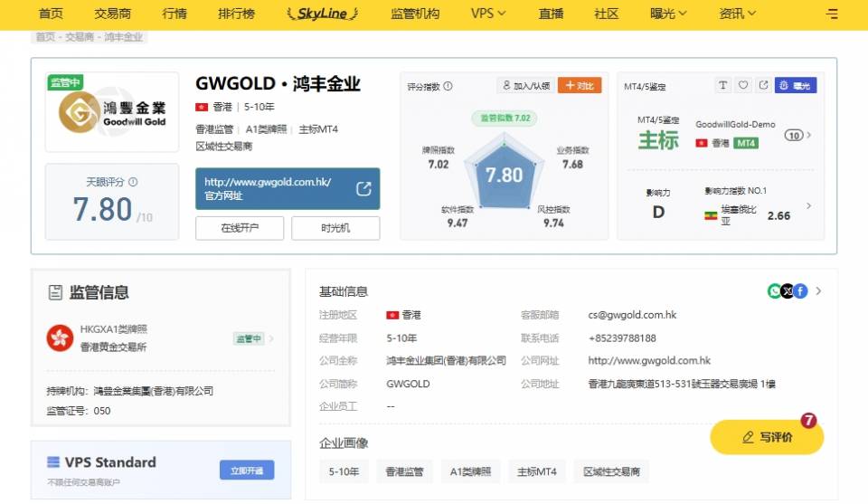This screenshot has height=504, width=868.
Task: Click the blue 曝光 button
Action: pyautogui.click(x=796, y=85)
